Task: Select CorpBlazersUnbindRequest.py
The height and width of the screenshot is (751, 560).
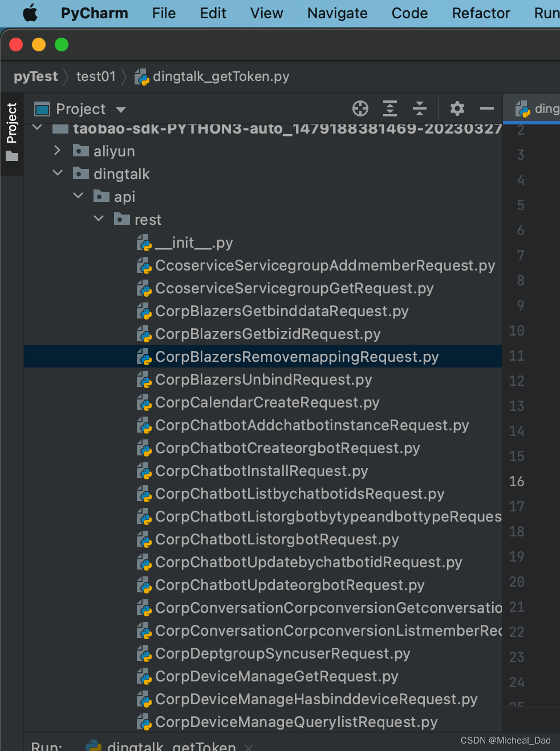Action: (x=263, y=379)
